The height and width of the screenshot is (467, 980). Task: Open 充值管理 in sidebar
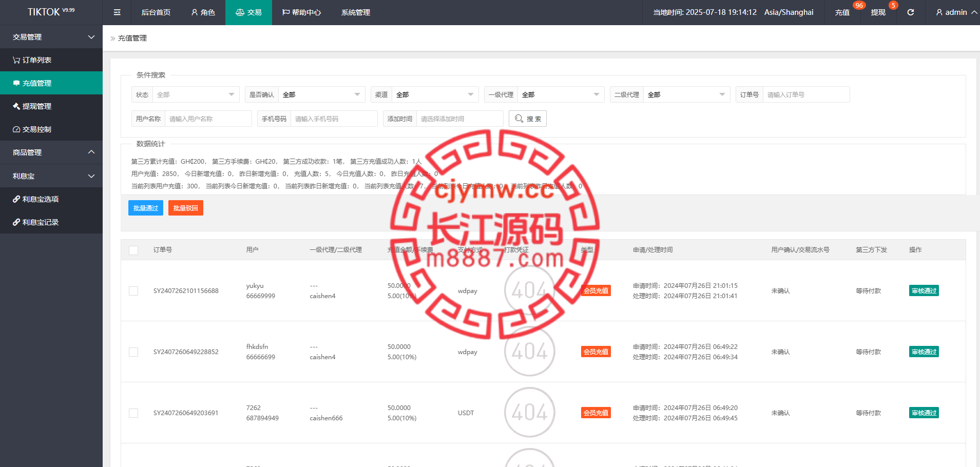[x=51, y=83]
